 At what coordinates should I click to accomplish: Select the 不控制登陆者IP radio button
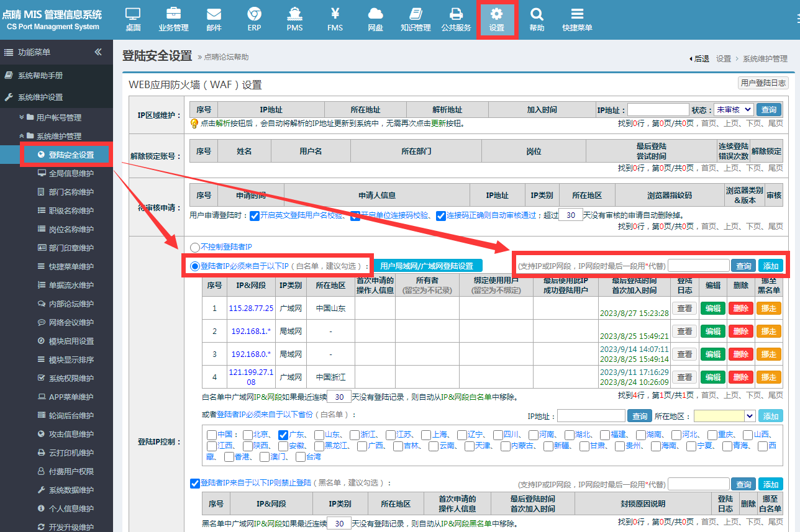click(x=195, y=247)
